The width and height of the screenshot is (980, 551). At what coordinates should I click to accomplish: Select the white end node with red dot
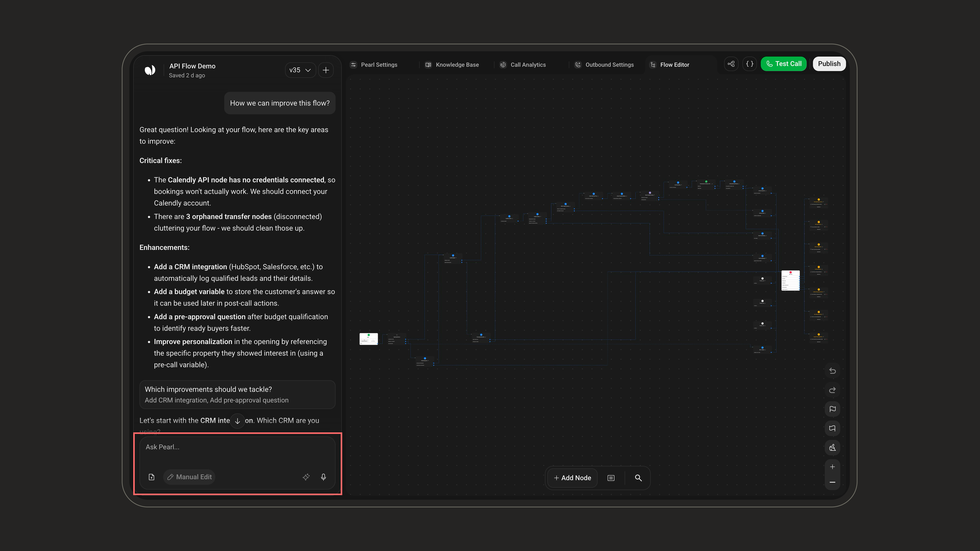point(791,280)
